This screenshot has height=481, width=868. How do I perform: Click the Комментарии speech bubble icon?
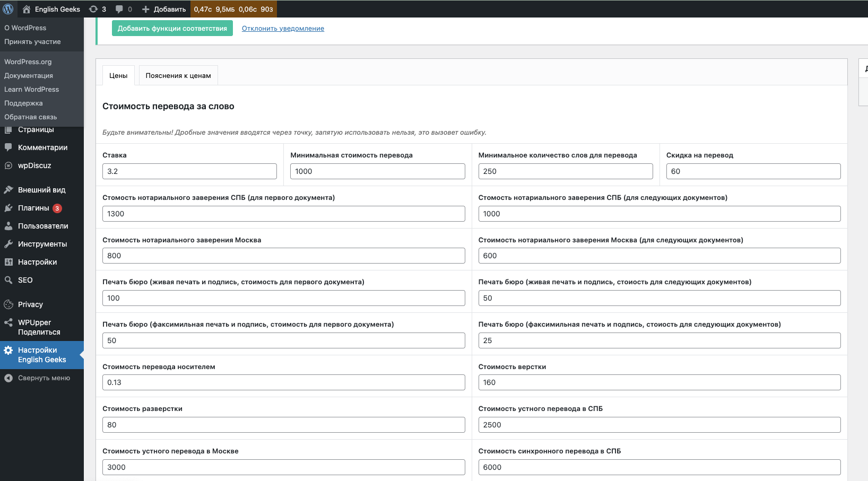point(8,147)
